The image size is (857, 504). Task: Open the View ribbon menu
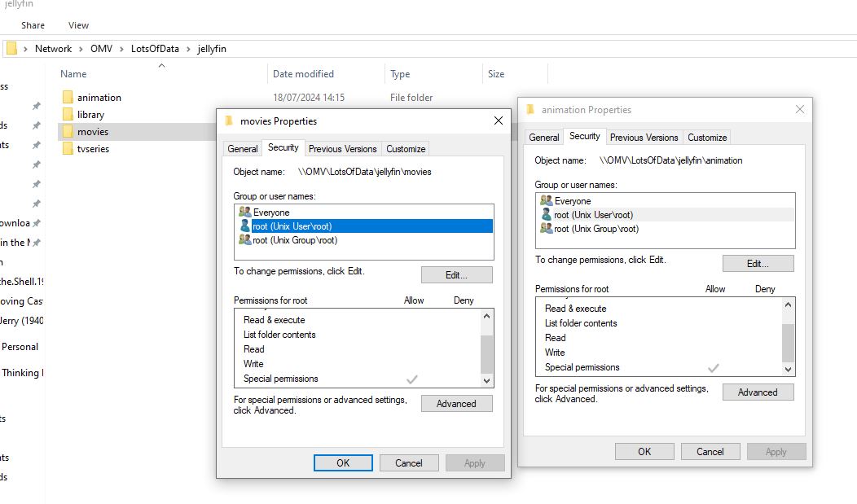tap(79, 25)
